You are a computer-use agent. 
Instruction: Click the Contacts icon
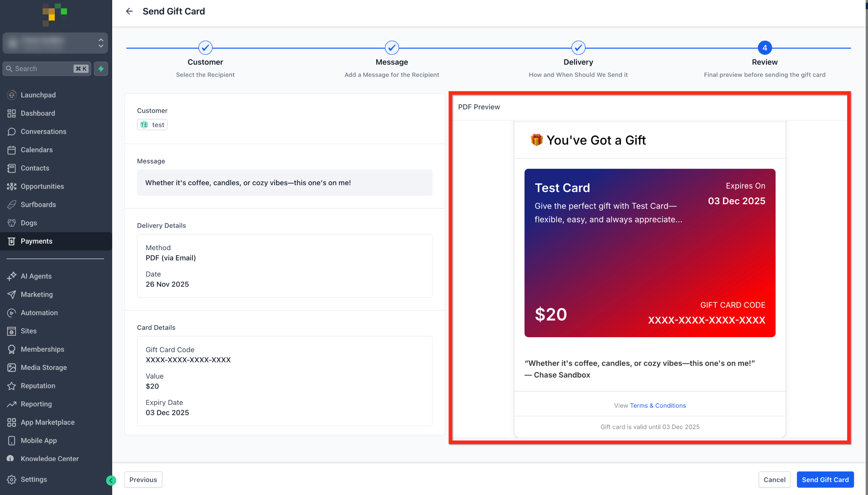(x=12, y=168)
